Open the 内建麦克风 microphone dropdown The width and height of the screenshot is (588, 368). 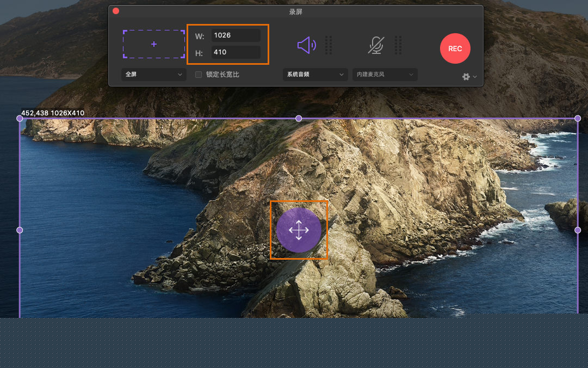coord(385,75)
